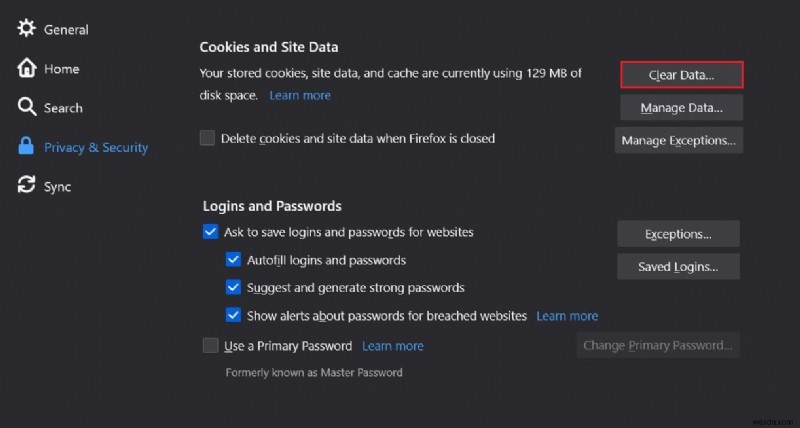Open the General settings tab

click(66, 29)
